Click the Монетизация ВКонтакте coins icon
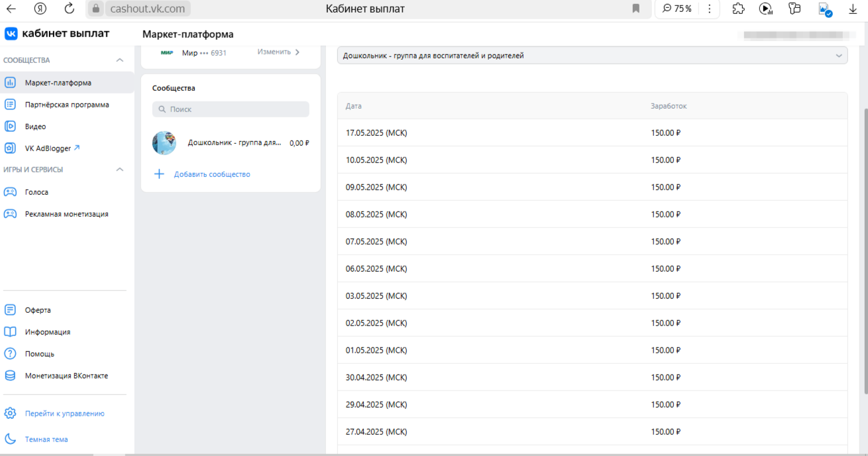 coord(10,376)
